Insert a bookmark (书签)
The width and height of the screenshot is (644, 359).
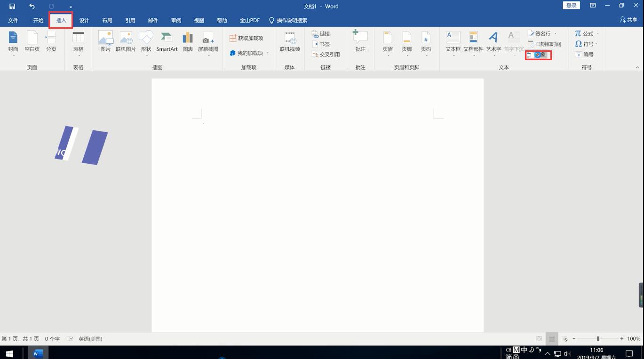(321, 44)
